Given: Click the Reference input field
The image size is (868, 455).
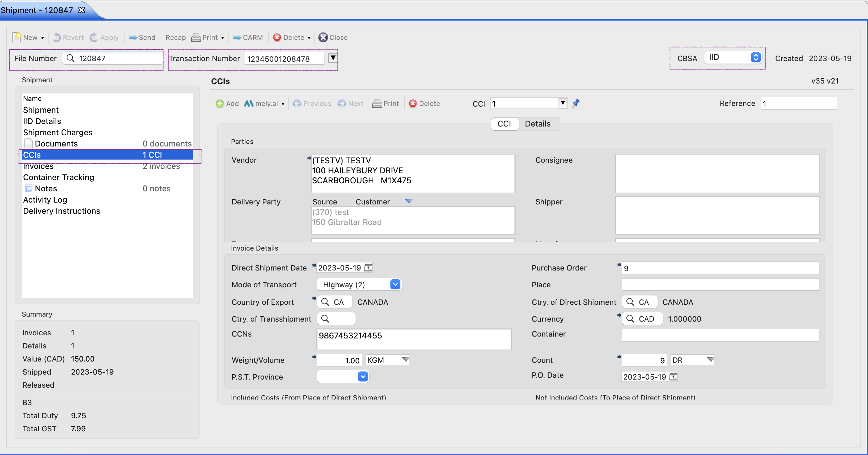Looking at the screenshot, I should coord(799,103).
